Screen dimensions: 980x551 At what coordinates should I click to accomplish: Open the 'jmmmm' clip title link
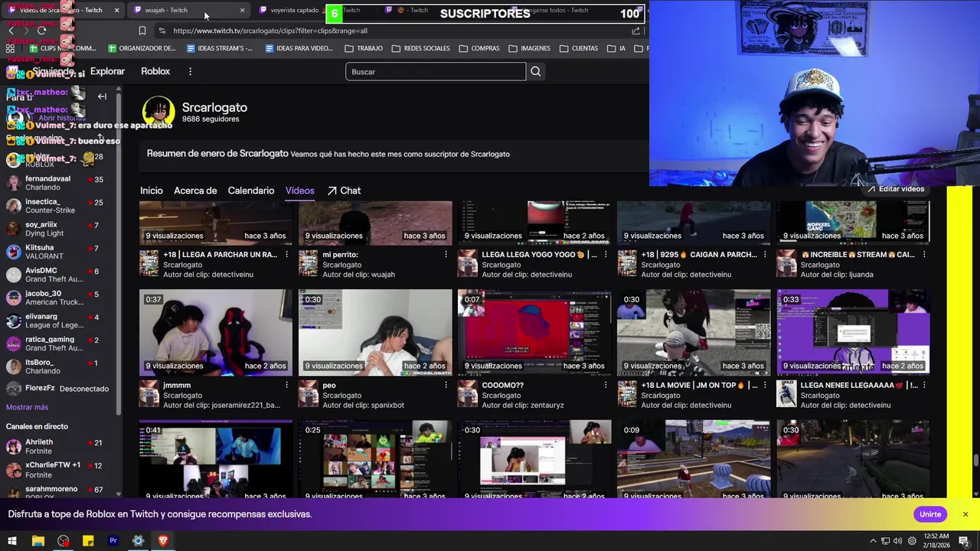(x=177, y=386)
